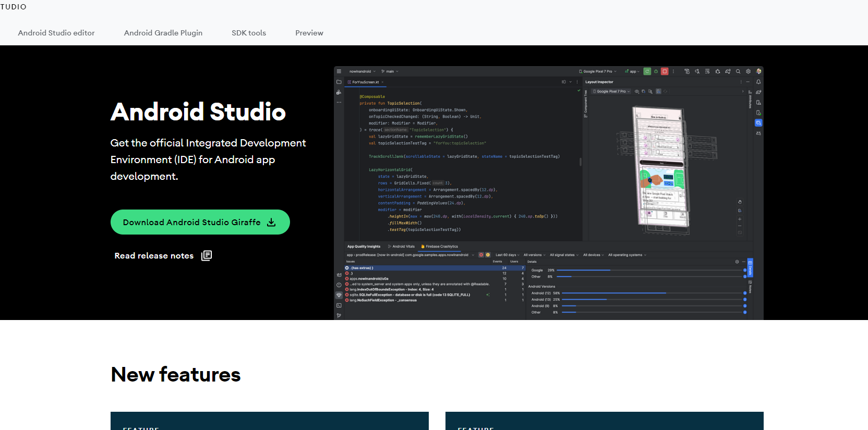This screenshot has width=868, height=430.
Task: Click the search magnifier icon in IDE toolbar
Action: [738, 71]
